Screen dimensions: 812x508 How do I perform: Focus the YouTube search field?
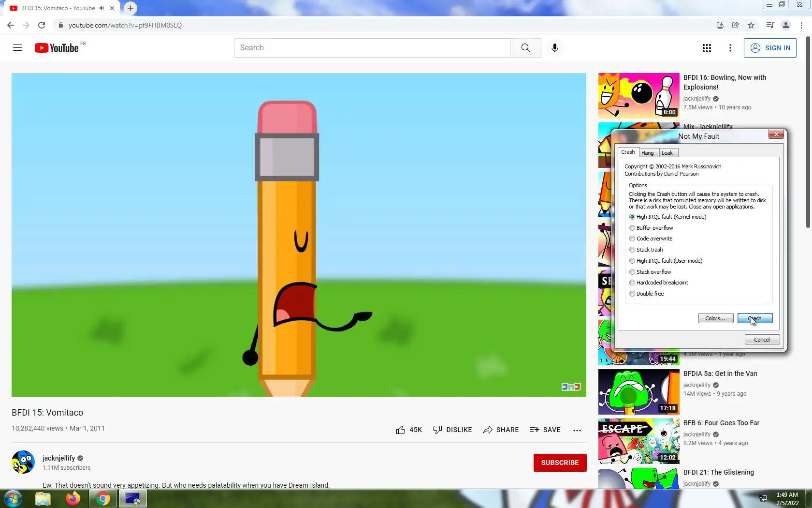(x=372, y=48)
